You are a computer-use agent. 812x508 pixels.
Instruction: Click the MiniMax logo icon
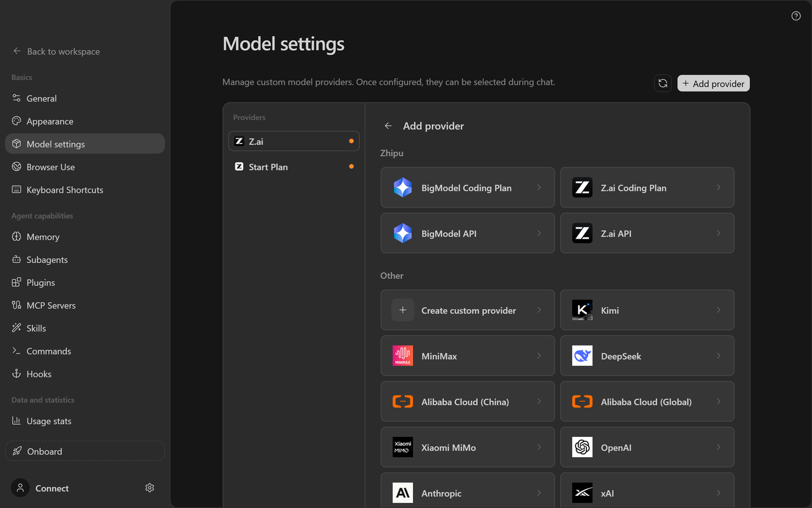tap(403, 356)
